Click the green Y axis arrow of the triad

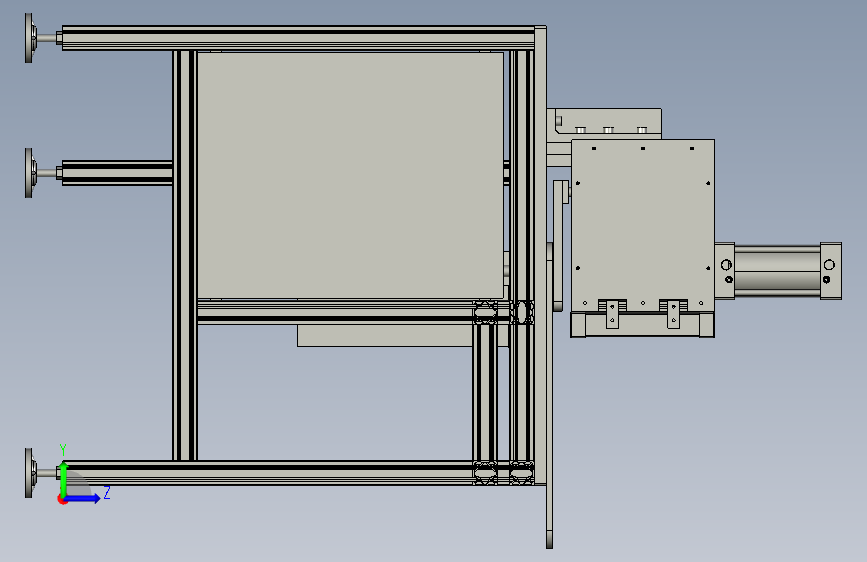(x=64, y=479)
